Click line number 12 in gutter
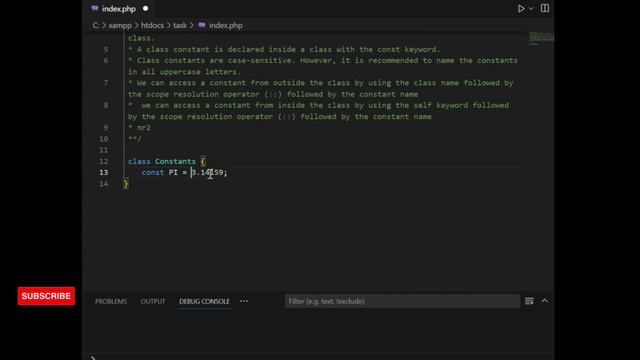The height and width of the screenshot is (360, 640). 104,161
